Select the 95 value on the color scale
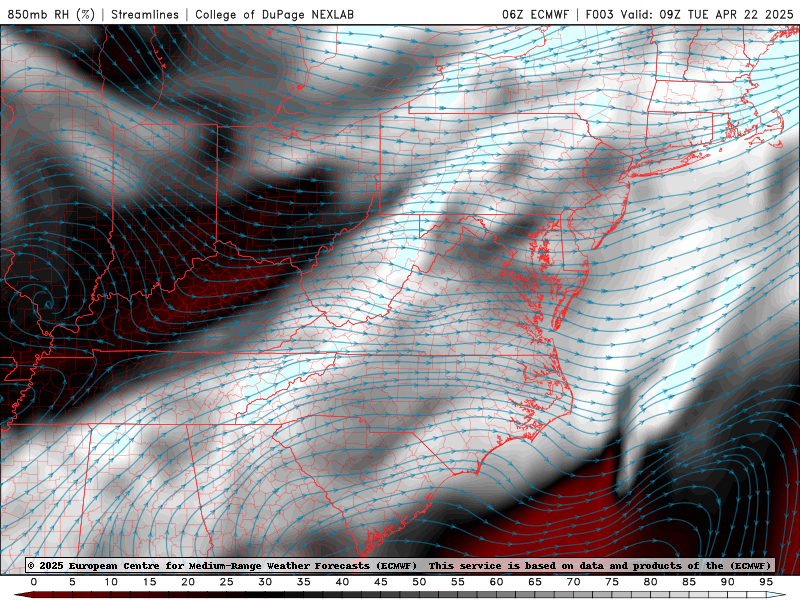This screenshot has height=600, width=800. [766, 582]
